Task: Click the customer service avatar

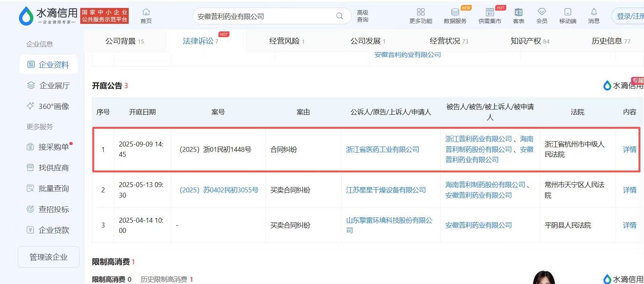Action: pos(544,278)
